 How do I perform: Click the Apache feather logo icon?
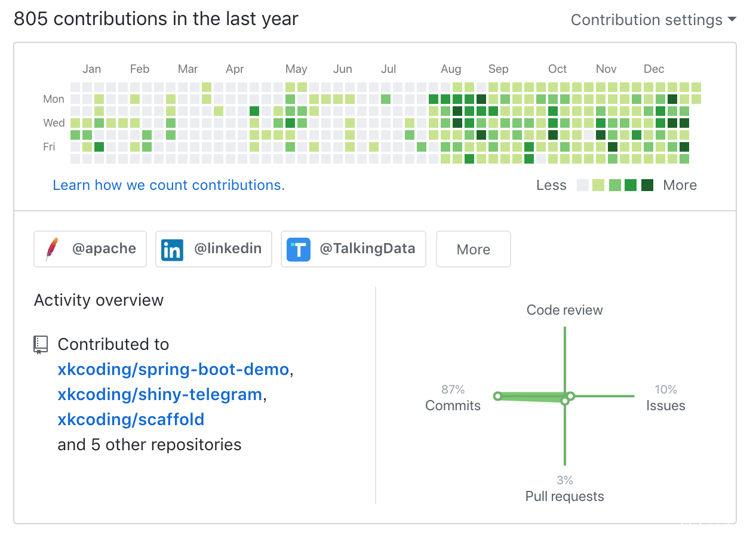53,250
